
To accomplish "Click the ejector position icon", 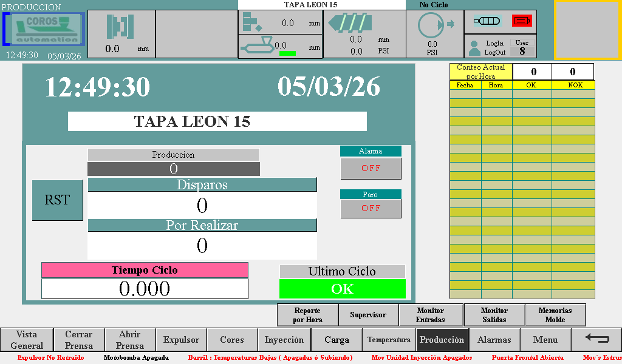I will click(251, 22).
